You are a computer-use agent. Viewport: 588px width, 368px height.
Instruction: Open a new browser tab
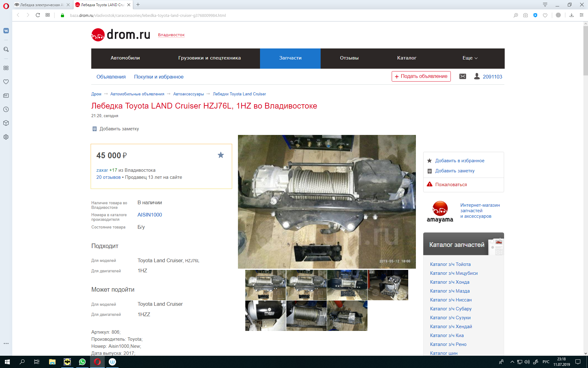pyautogui.click(x=138, y=5)
